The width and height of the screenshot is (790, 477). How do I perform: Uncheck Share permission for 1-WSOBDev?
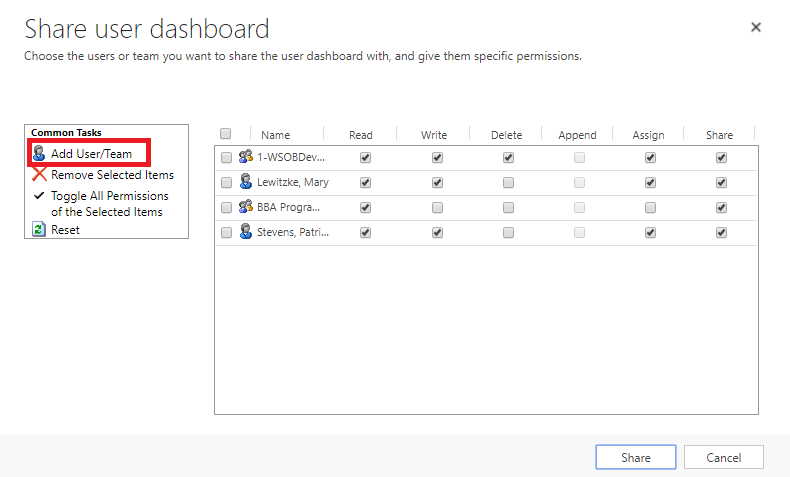tap(721, 158)
